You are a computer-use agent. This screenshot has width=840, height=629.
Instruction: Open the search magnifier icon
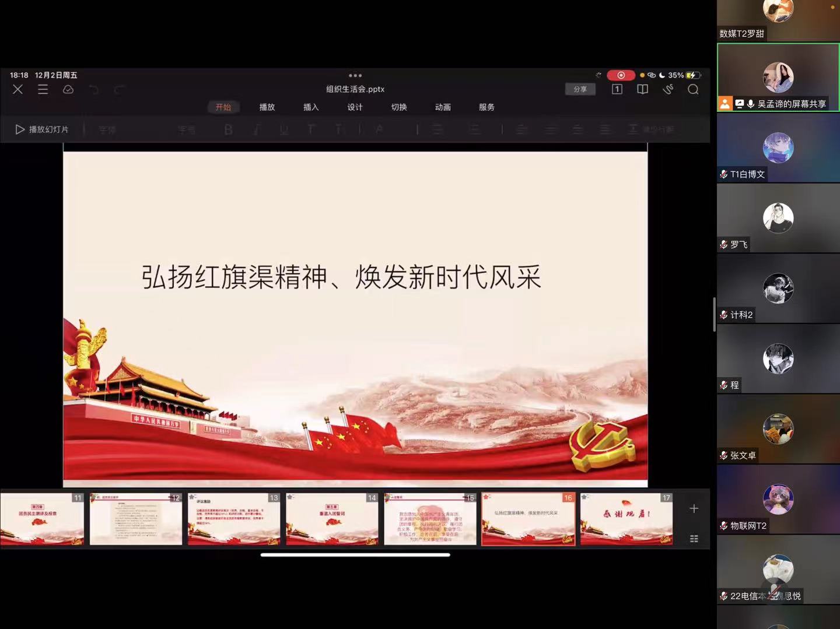pos(693,89)
